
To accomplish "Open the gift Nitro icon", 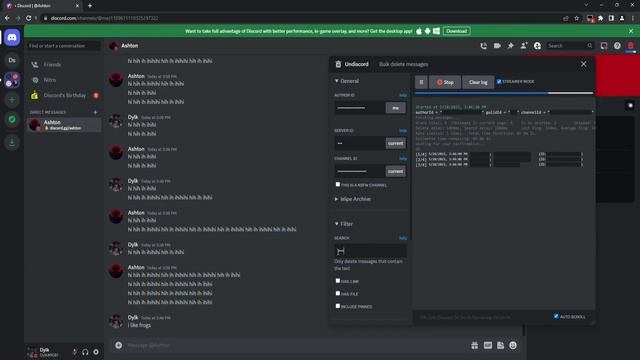I will (474, 345).
